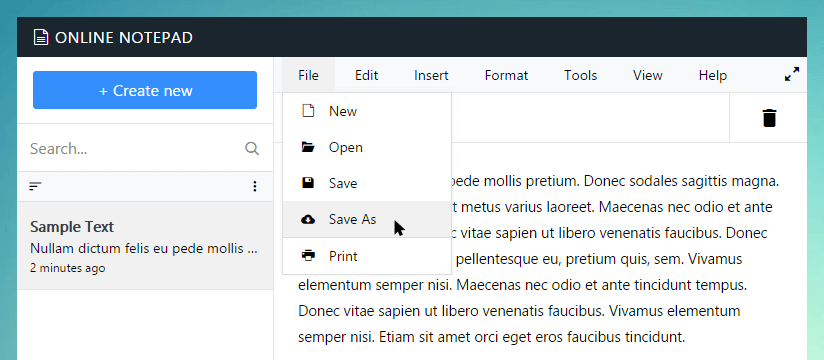
Task: Expand the Format menu
Action: tap(506, 76)
